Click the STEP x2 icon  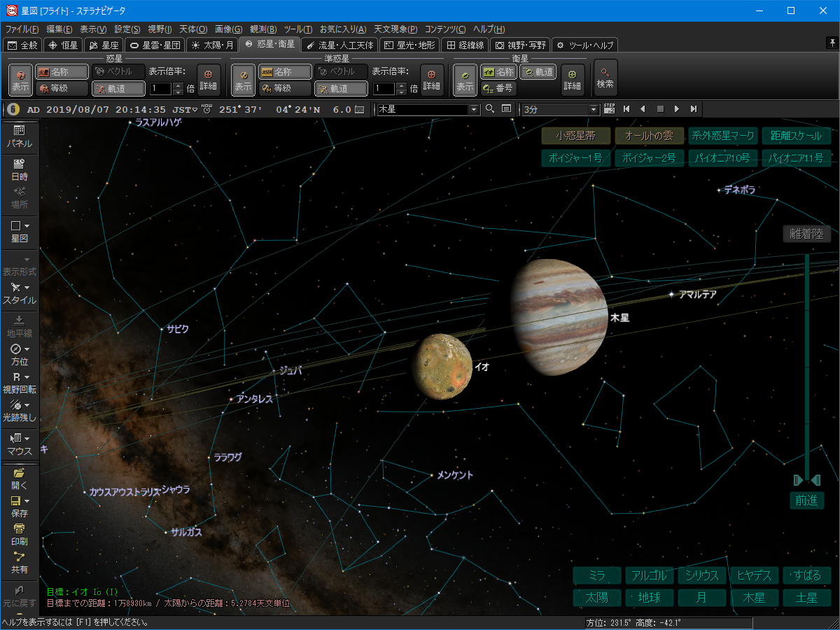pyautogui.click(x=609, y=109)
